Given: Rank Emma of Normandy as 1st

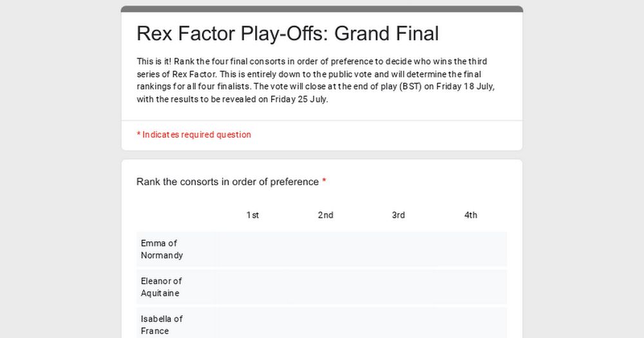Looking at the screenshot, I should [252, 249].
